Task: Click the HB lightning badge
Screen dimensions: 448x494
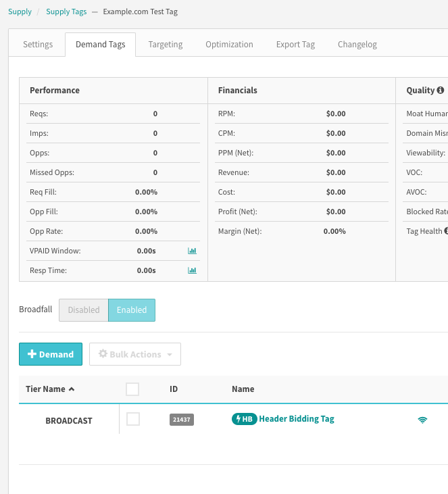Action: point(245,419)
